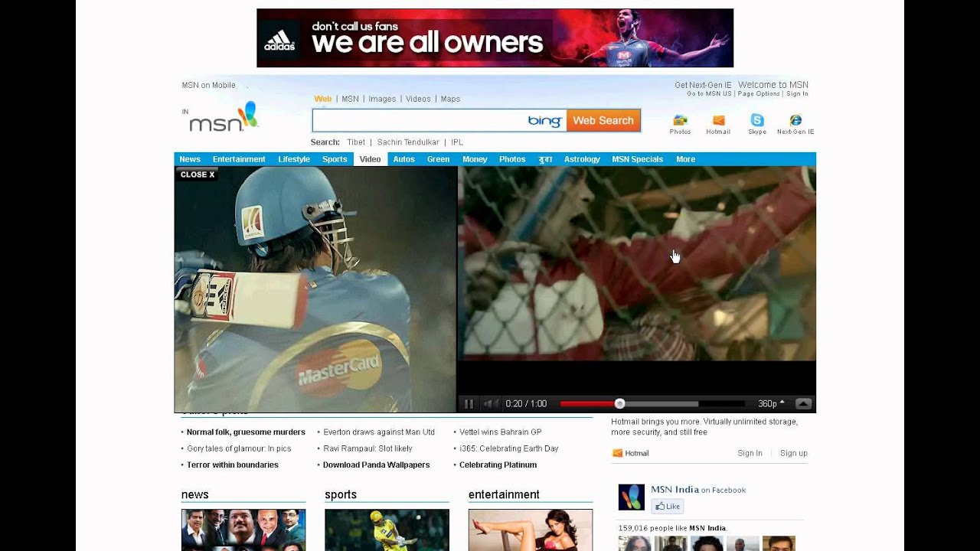Open the Entertainment navigation tab
980x551 pixels.
(239, 159)
